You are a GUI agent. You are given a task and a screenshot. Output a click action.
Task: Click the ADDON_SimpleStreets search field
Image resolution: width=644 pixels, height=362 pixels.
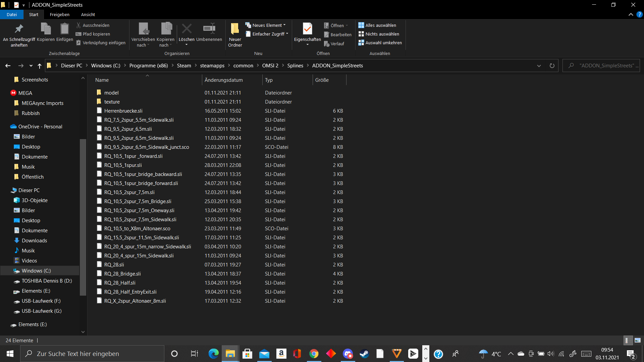coord(604,66)
